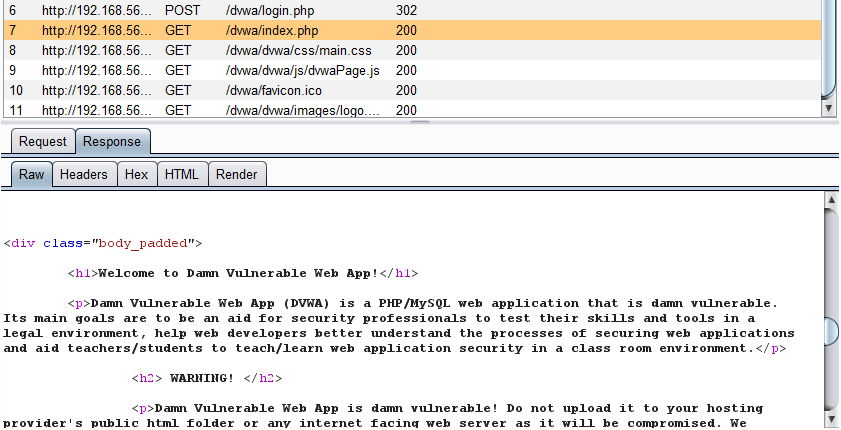841x430 pixels.
Task: Click the 302 status code cell
Action: (406, 11)
